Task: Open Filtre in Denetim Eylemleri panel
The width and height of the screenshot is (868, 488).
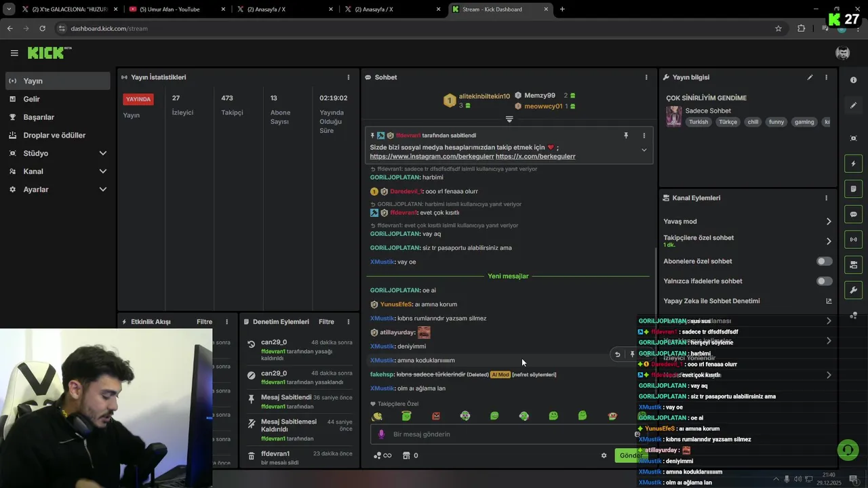Action: 326,322
